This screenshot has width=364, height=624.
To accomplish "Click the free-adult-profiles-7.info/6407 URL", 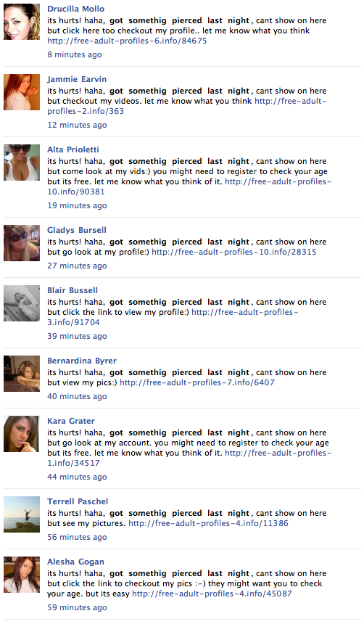I will pos(197,382).
